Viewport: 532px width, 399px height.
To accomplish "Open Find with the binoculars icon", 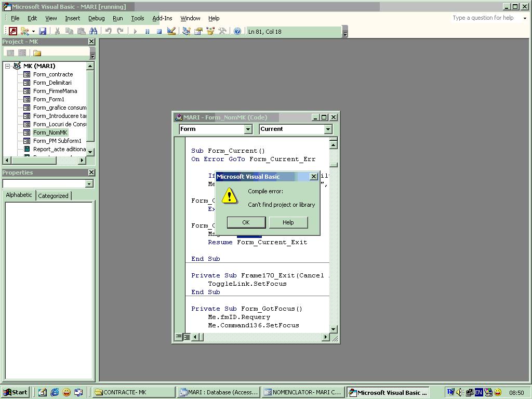I will pos(94,31).
